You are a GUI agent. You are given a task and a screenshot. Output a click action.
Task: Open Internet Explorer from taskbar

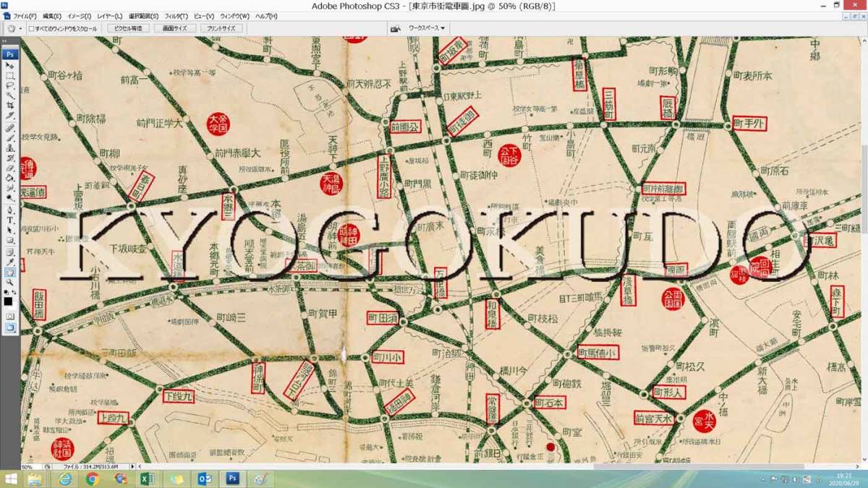[x=65, y=479]
